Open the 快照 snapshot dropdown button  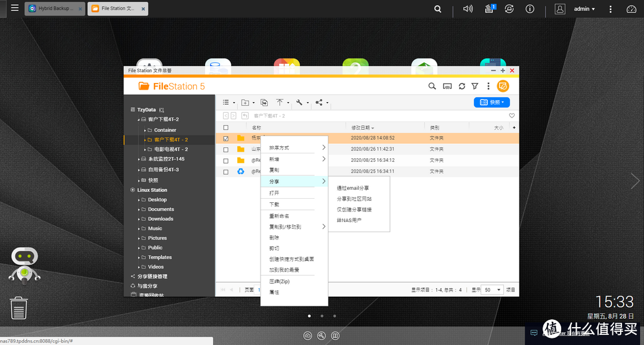tap(491, 103)
